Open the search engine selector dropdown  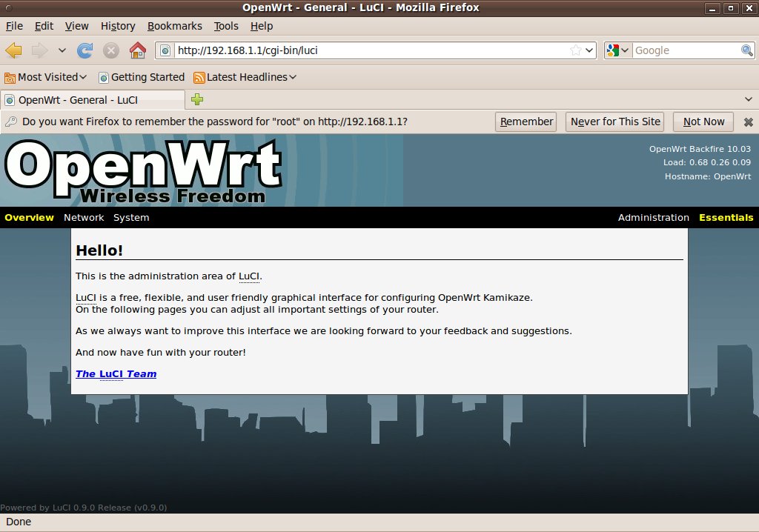coord(617,50)
